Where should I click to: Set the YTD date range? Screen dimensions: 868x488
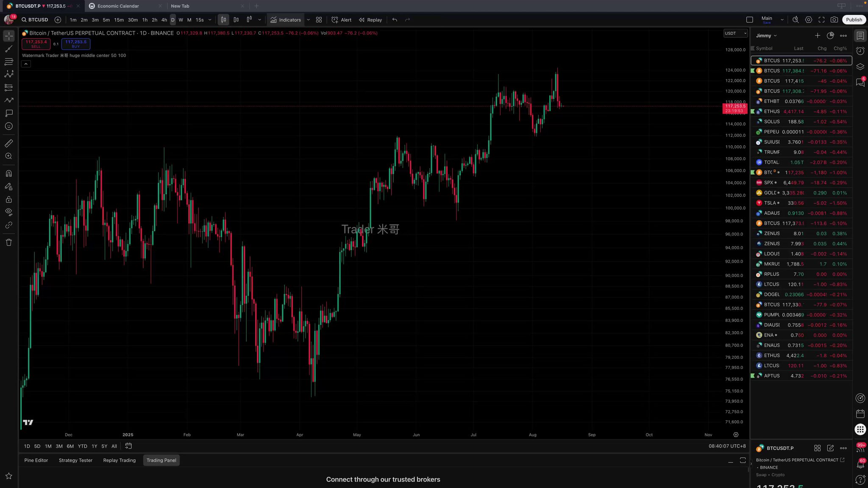[x=83, y=446]
